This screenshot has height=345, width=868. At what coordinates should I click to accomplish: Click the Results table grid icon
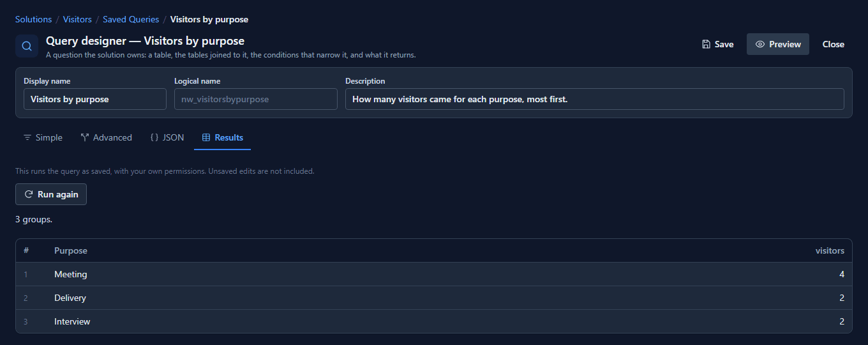(x=206, y=137)
